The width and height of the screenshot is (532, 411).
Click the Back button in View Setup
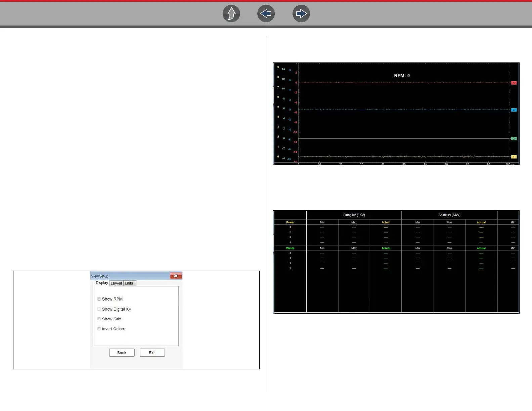pyautogui.click(x=122, y=353)
